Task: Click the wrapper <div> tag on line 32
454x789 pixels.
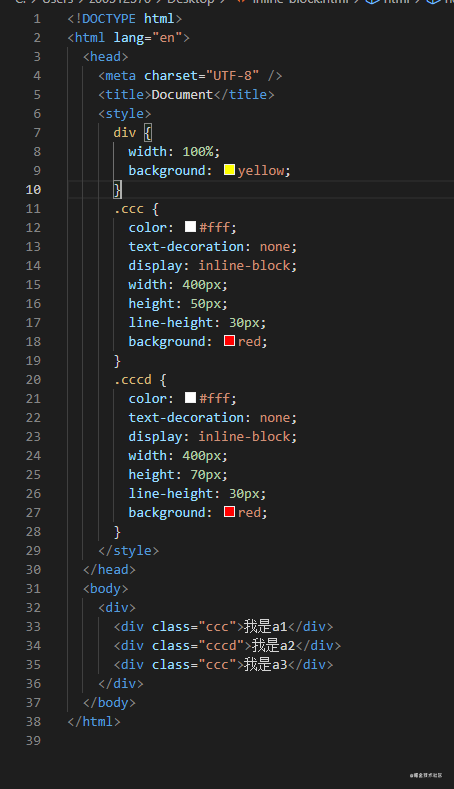Action: [117, 607]
